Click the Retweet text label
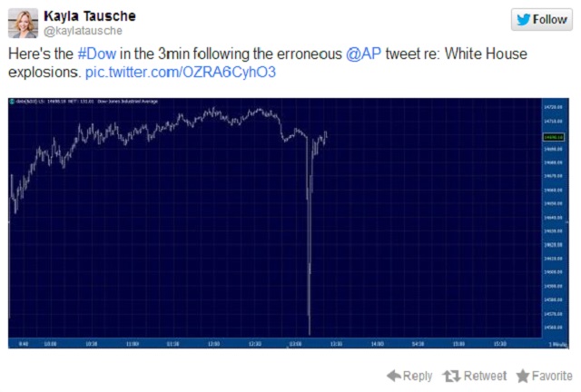 point(485,376)
